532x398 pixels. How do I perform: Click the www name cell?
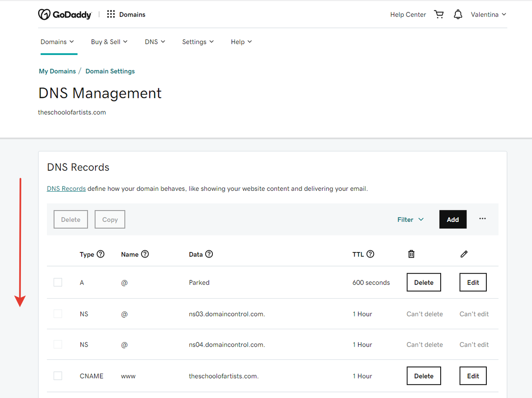coord(128,376)
